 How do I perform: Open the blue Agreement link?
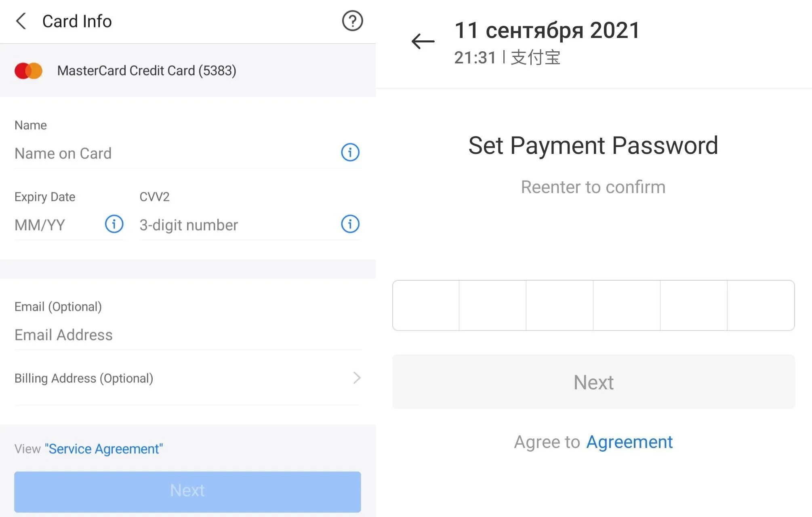(x=629, y=442)
